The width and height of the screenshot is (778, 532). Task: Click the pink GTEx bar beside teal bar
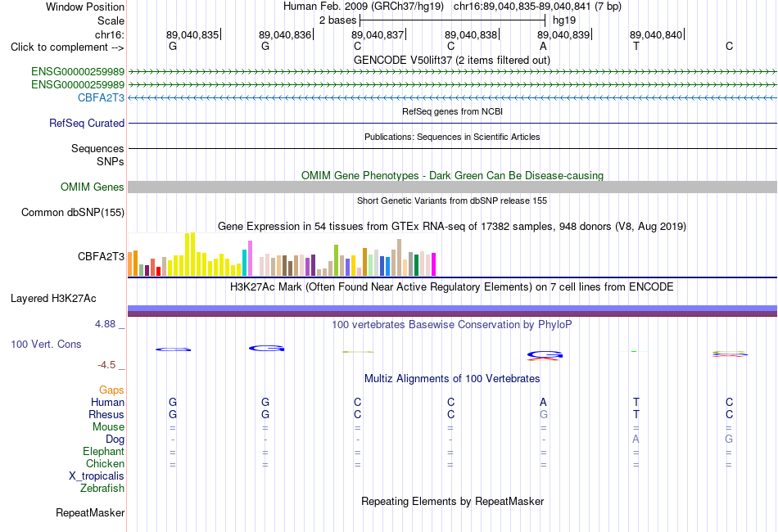click(x=250, y=259)
